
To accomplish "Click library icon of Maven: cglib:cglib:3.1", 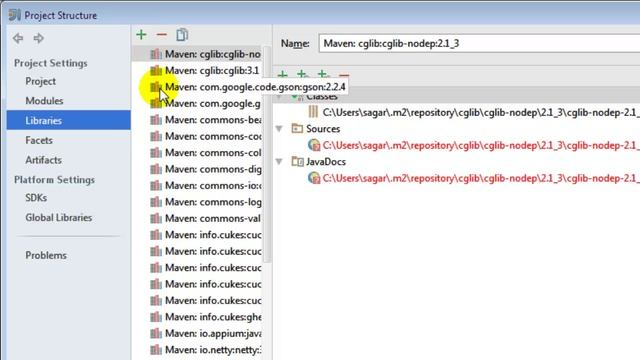I will tap(156, 71).
